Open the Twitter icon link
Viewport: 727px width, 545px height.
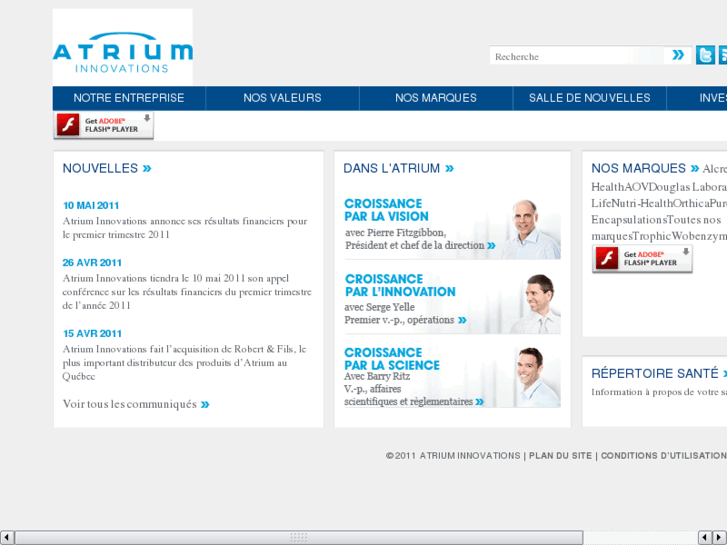(x=705, y=55)
